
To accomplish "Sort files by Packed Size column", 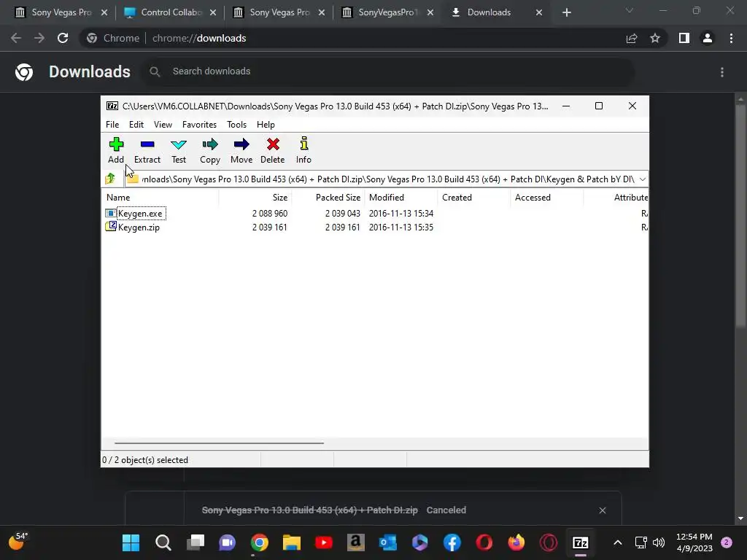I will click(328, 197).
